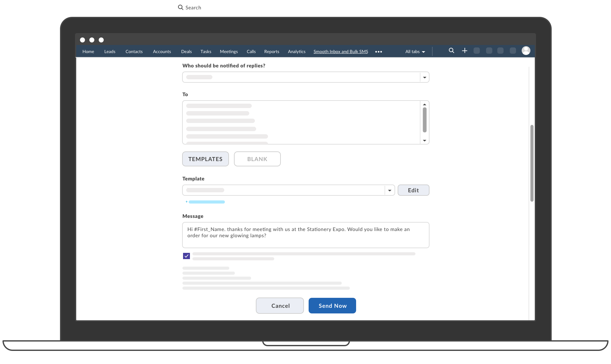The image size is (611, 364).
Task: Click inside the Message text area
Action: [306, 235]
